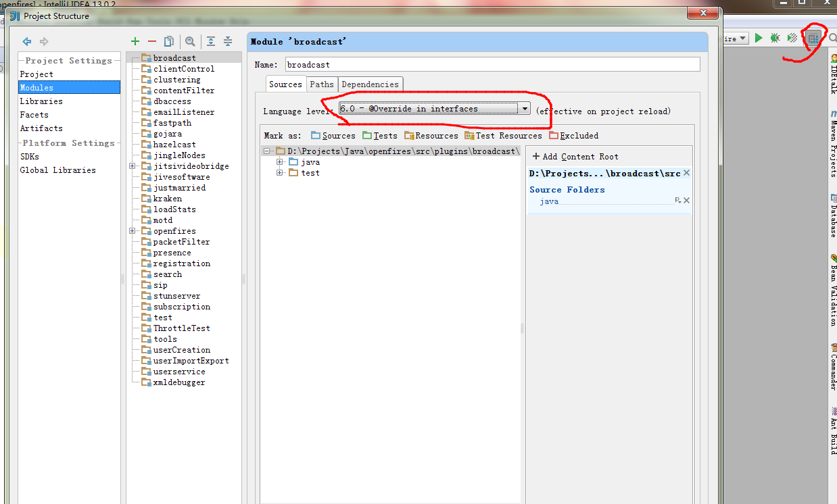Open the Language level dropdown
Image resolution: width=837 pixels, height=504 pixels.
pyautogui.click(x=525, y=108)
